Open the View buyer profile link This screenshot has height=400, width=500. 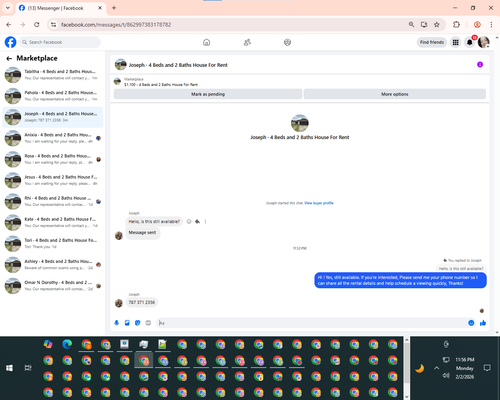(x=319, y=203)
